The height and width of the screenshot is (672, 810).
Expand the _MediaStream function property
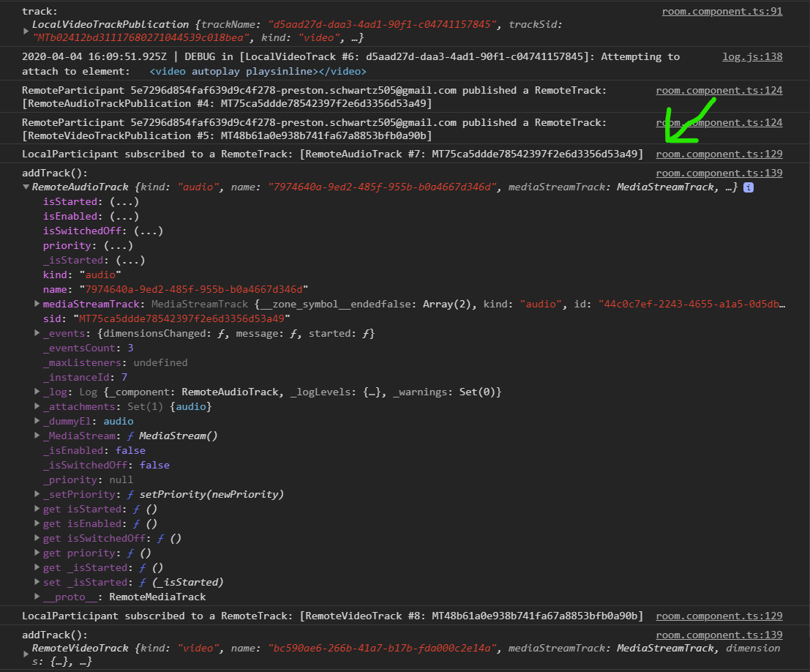(37, 436)
